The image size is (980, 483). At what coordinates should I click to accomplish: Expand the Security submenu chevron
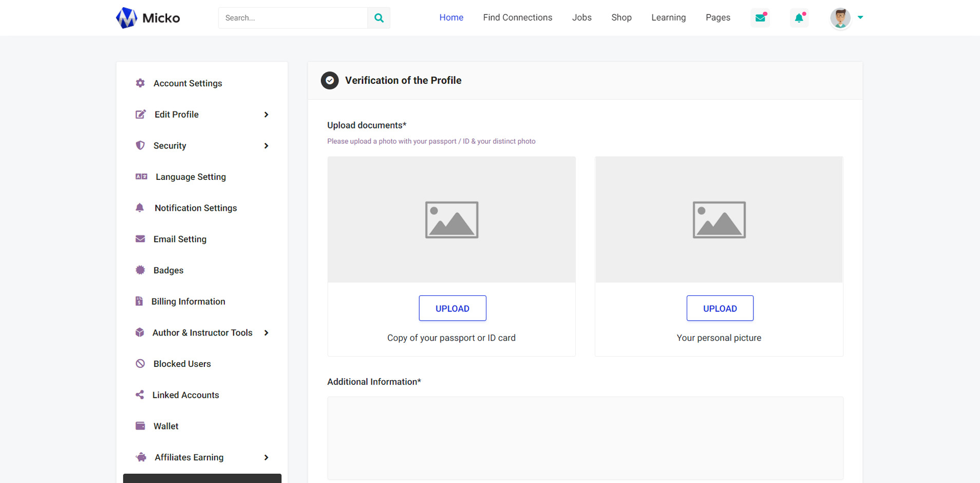[x=266, y=146]
